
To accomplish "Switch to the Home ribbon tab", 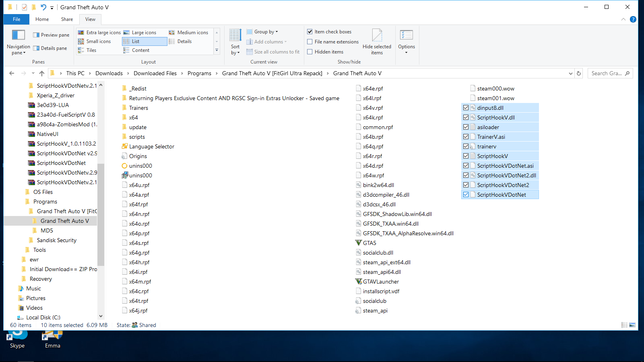I will pos(42,19).
